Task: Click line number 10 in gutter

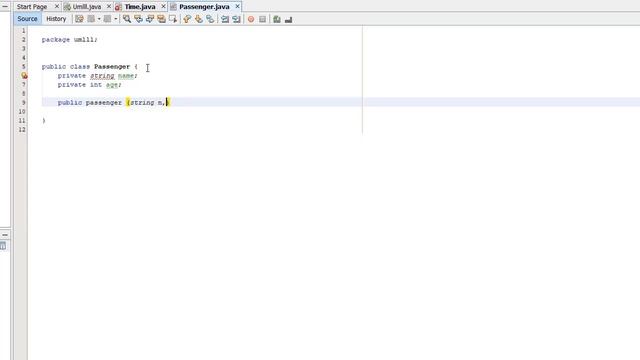Action: pos(22,111)
